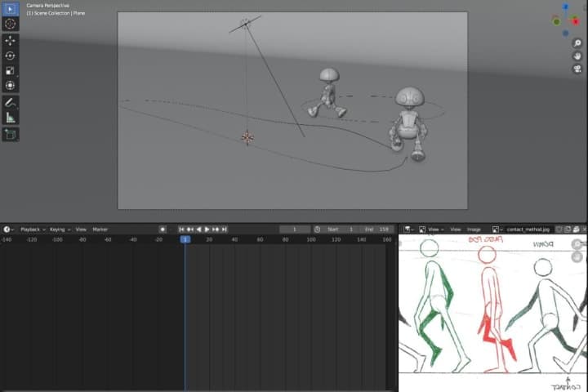Open the timeline View menu
Viewport: 588px width, 392px height.
(x=81, y=229)
